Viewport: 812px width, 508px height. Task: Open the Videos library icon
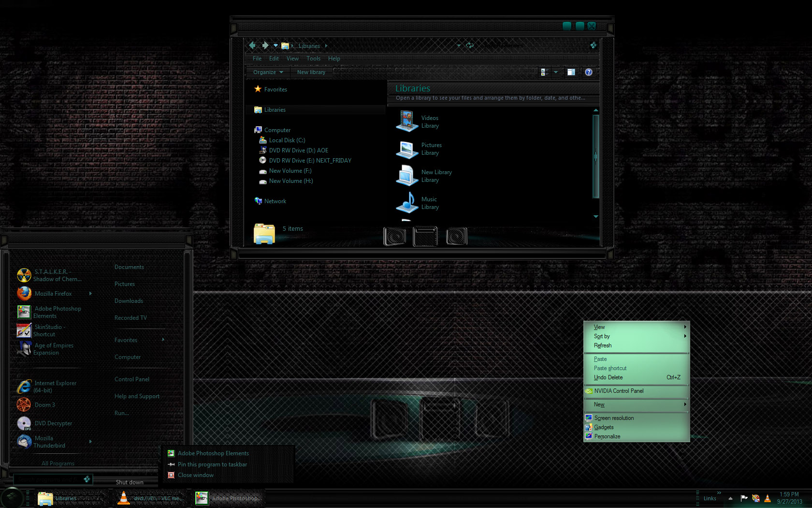point(406,121)
